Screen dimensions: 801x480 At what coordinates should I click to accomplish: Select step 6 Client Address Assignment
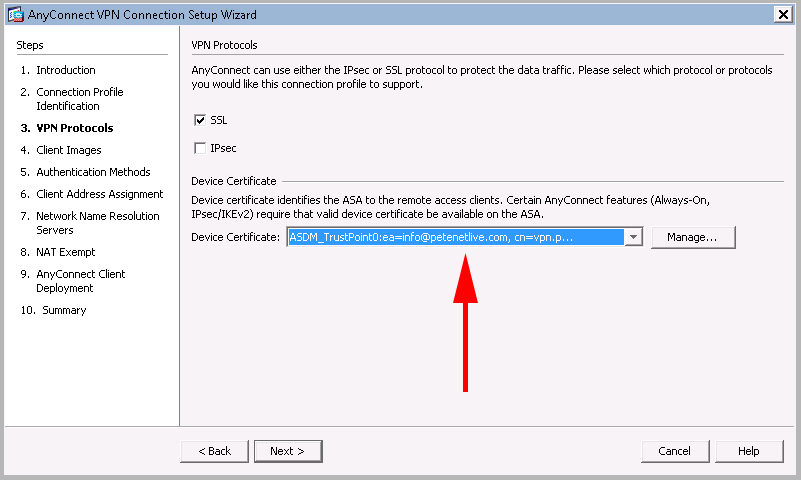pyautogui.click(x=92, y=194)
